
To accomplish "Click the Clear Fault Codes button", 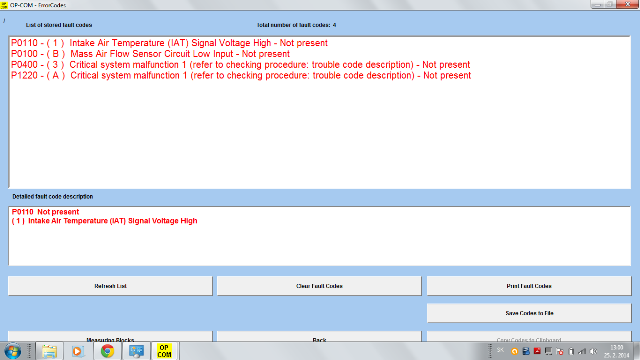I will [319, 286].
